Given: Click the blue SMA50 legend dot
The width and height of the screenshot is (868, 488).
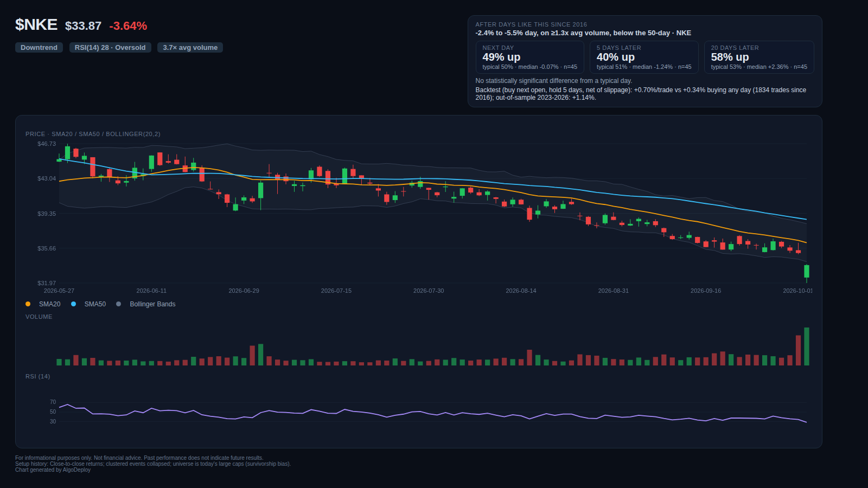Looking at the screenshot, I should coord(73,304).
